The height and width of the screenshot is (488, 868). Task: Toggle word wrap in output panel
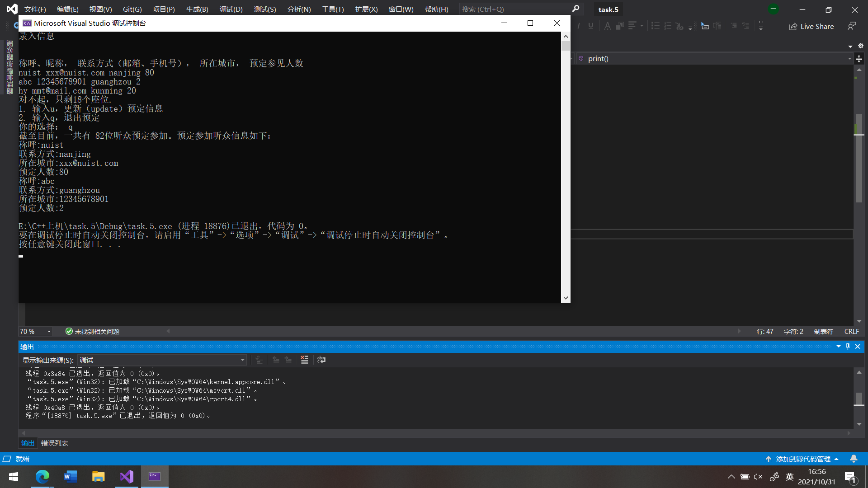click(x=321, y=360)
